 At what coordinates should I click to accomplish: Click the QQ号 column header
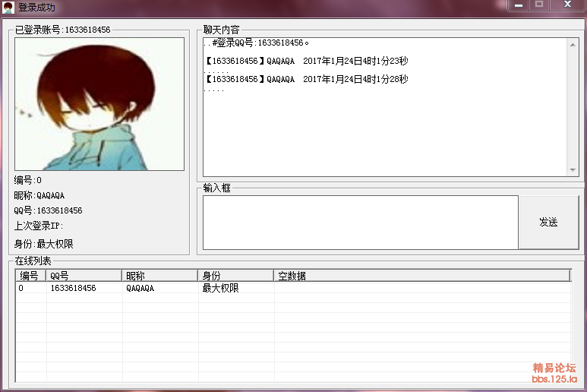click(84, 276)
